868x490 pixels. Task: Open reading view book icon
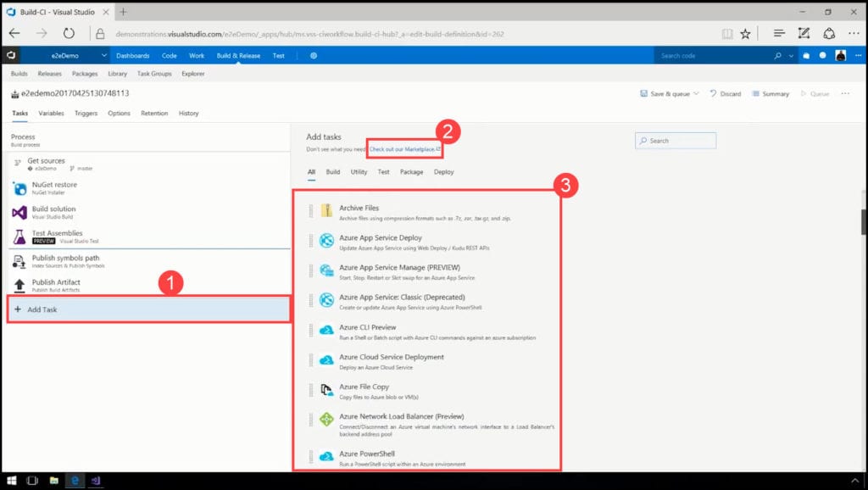727,34
